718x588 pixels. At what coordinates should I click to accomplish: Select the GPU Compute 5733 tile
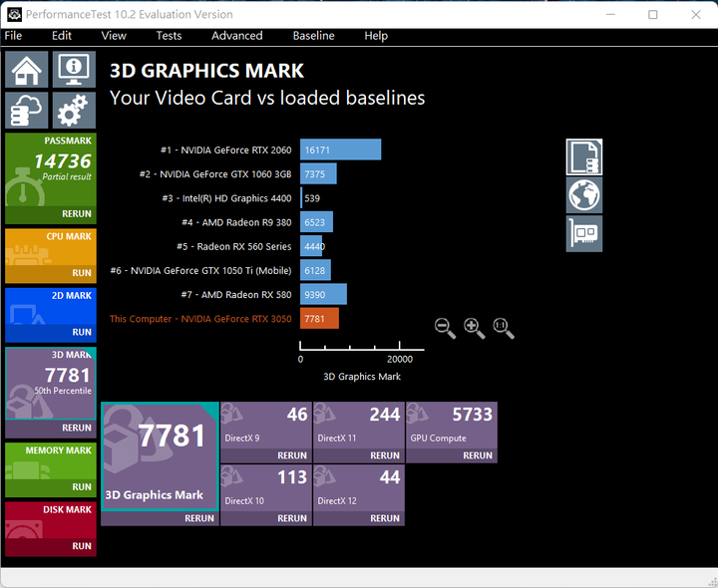click(x=452, y=426)
